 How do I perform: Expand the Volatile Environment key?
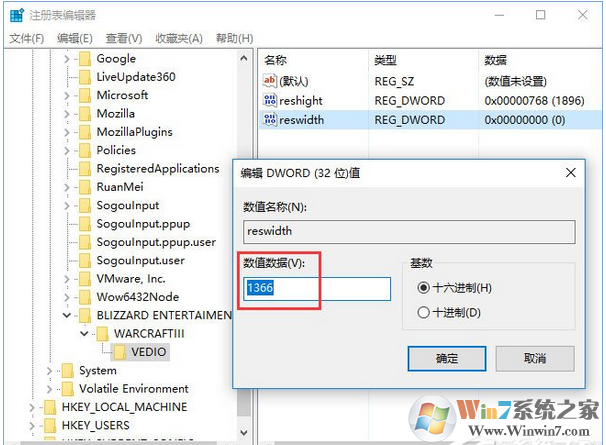pyautogui.click(x=49, y=389)
